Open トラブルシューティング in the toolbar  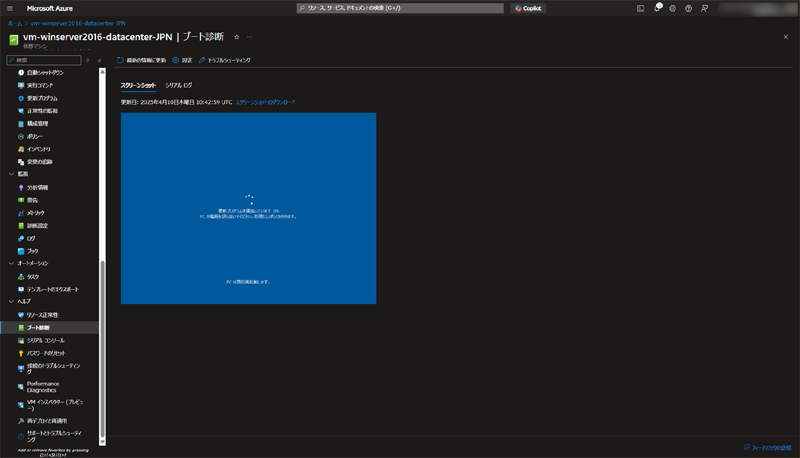(x=224, y=60)
